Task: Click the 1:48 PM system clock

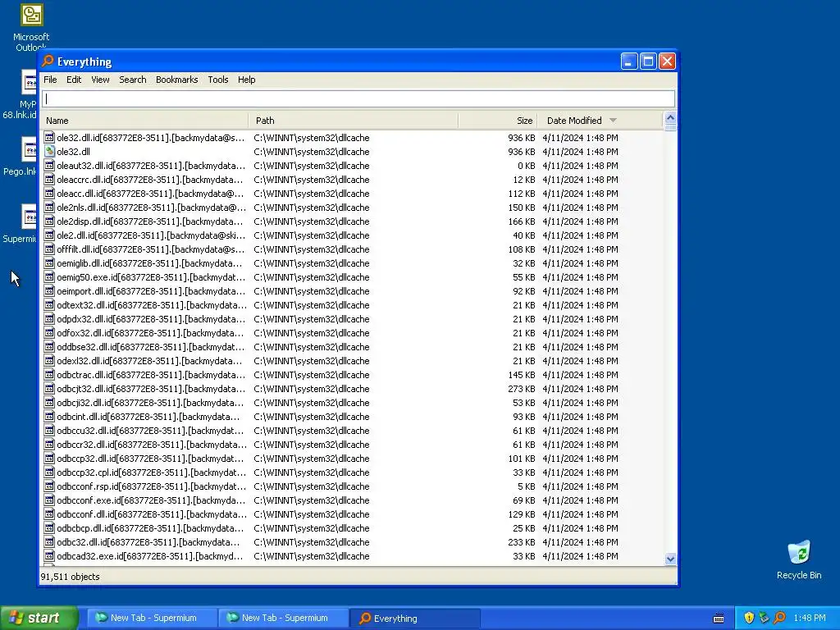Action: point(810,618)
